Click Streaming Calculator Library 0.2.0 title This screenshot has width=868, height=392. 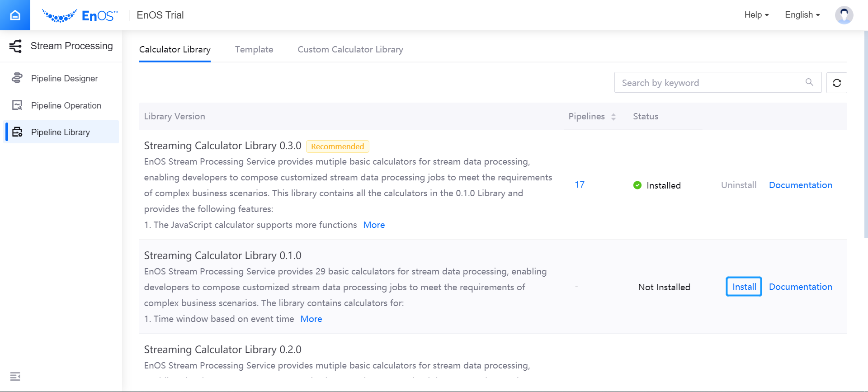click(x=222, y=349)
